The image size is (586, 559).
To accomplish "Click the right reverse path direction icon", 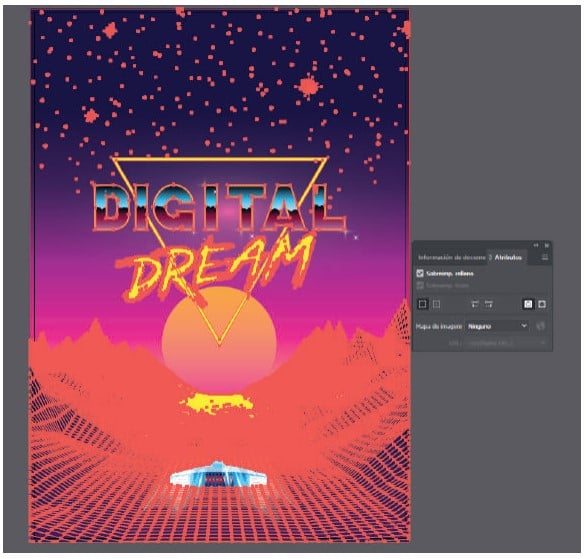I will [x=488, y=305].
